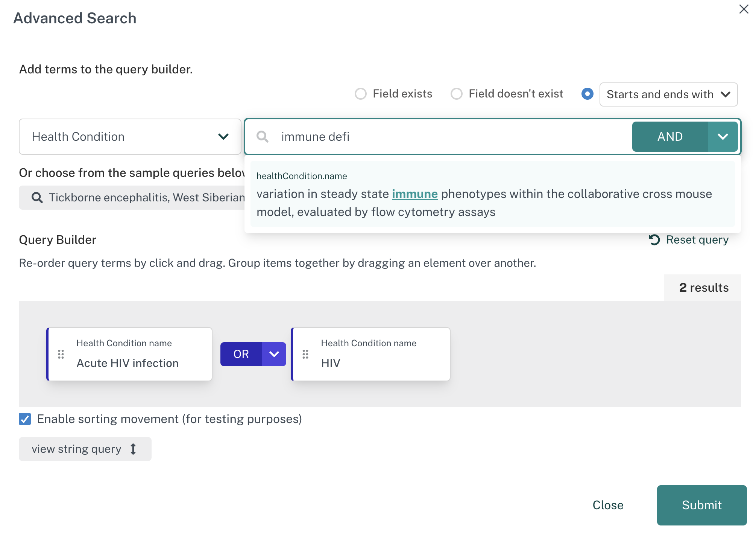Expand the OR operator chevron dropdown
The width and height of the screenshot is (756, 533).
point(274,354)
